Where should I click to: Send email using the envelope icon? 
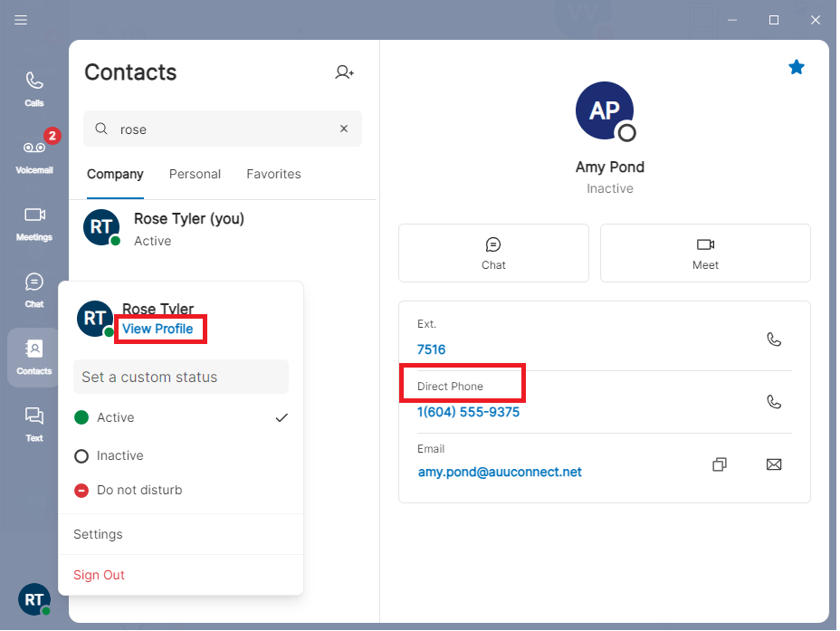(x=774, y=464)
